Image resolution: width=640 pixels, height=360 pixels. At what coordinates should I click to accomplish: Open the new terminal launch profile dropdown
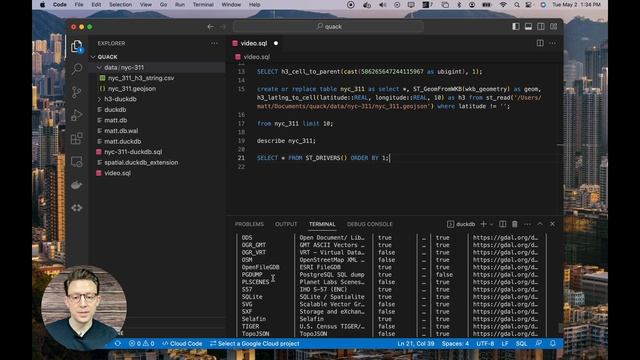491,224
